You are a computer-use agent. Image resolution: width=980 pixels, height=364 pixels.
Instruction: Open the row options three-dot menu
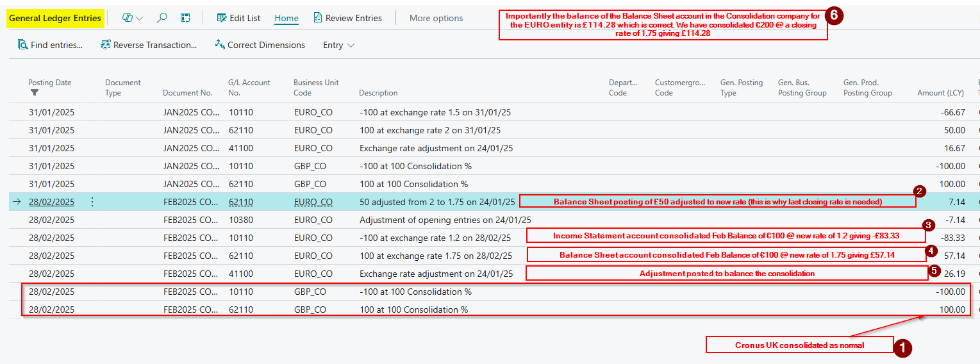click(x=92, y=202)
